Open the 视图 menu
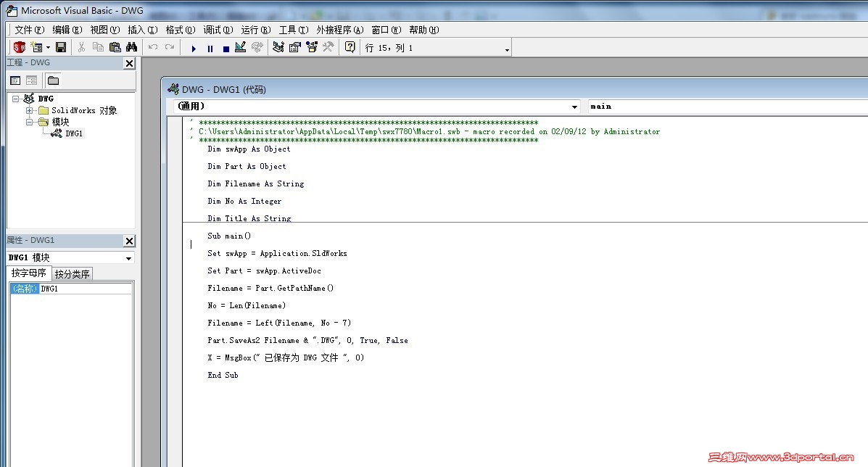This screenshot has height=467, width=868. pos(104,30)
